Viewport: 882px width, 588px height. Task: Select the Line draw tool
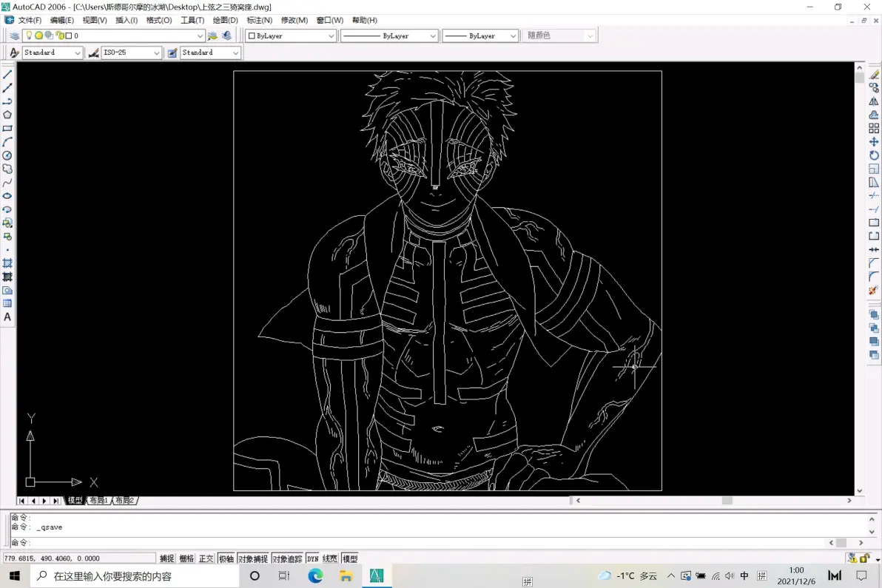coord(7,74)
